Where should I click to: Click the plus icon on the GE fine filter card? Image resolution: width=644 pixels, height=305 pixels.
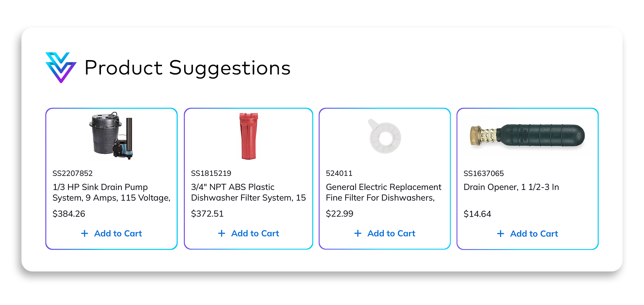(x=358, y=234)
